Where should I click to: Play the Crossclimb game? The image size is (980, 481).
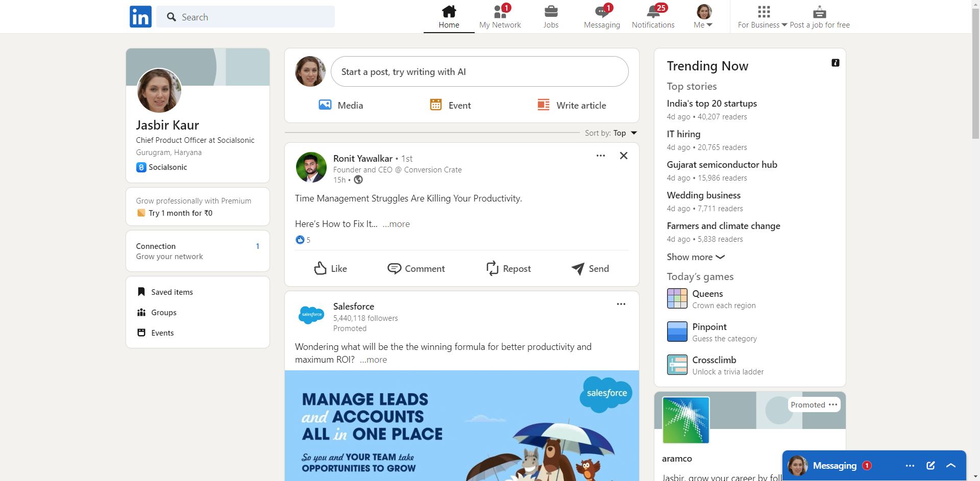[x=716, y=365]
